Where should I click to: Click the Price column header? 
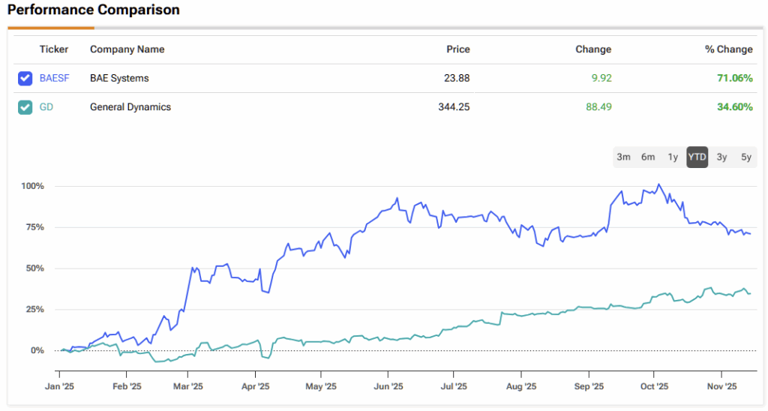coord(458,49)
